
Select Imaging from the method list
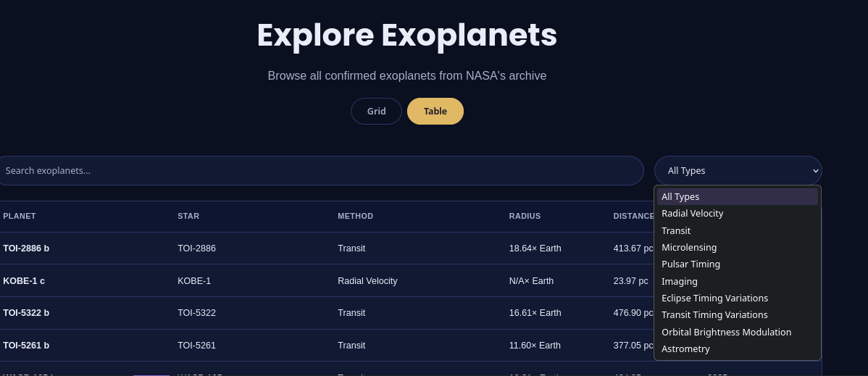coord(680,281)
